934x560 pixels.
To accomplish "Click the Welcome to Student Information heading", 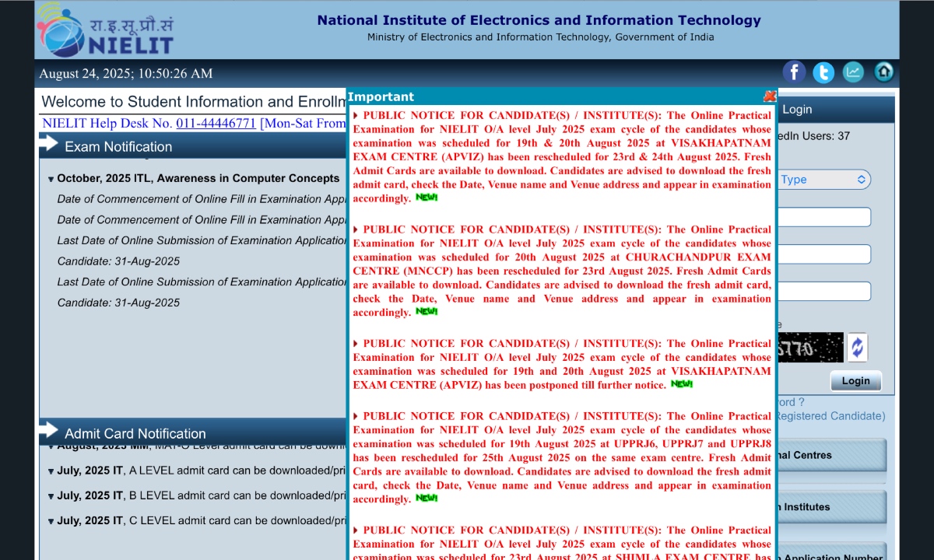I will pyautogui.click(x=194, y=102).
